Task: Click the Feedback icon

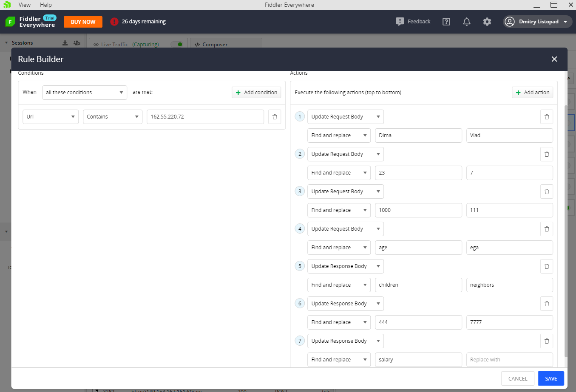Action: 400,21
